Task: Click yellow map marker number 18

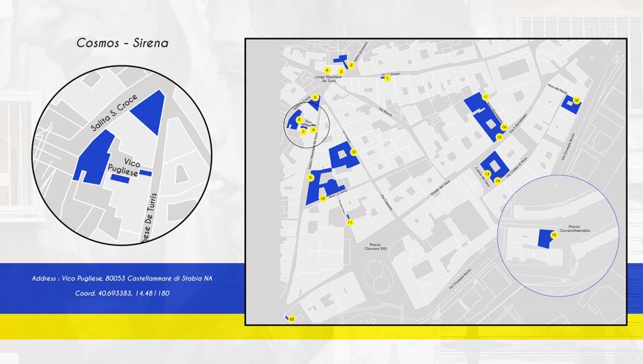Action: [577, 100]
